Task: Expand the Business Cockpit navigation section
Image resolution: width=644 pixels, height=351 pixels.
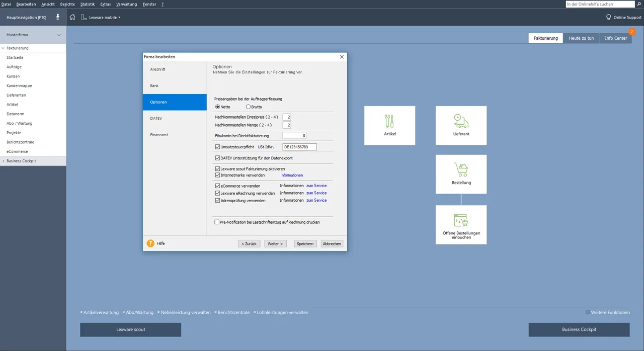Action: click(3, 161)
